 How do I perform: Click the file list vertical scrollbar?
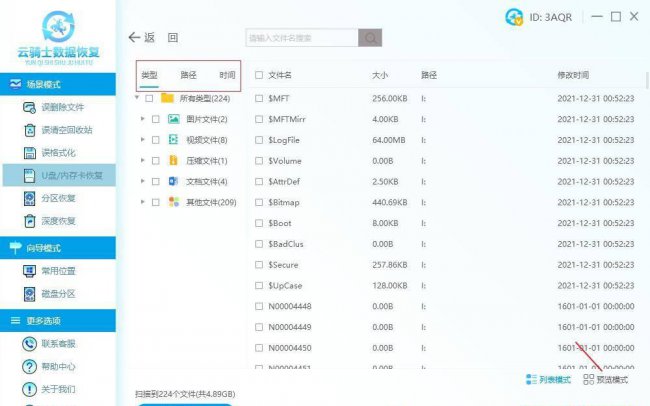pyautogui.click(x=647, y=80)
